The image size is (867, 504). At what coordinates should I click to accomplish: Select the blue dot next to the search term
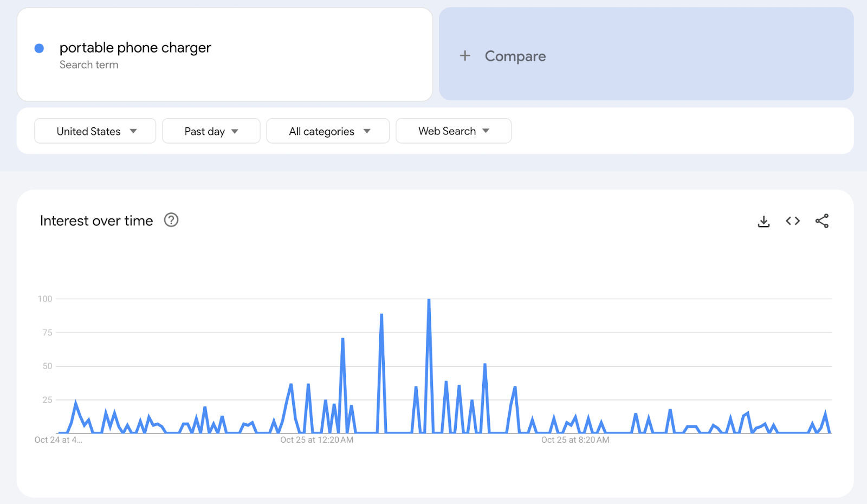[x=39, y=48]
